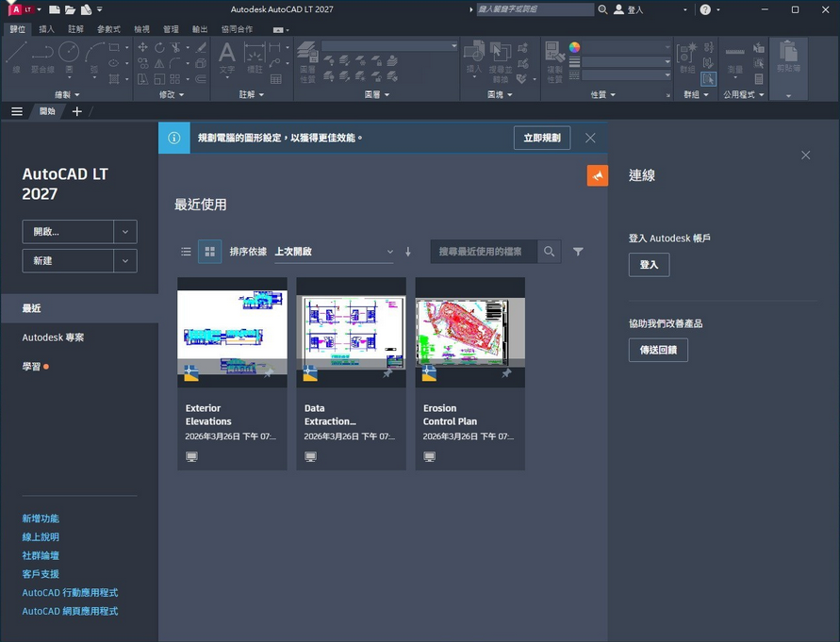Open the 線上說明 online help link

click(41, 537)
